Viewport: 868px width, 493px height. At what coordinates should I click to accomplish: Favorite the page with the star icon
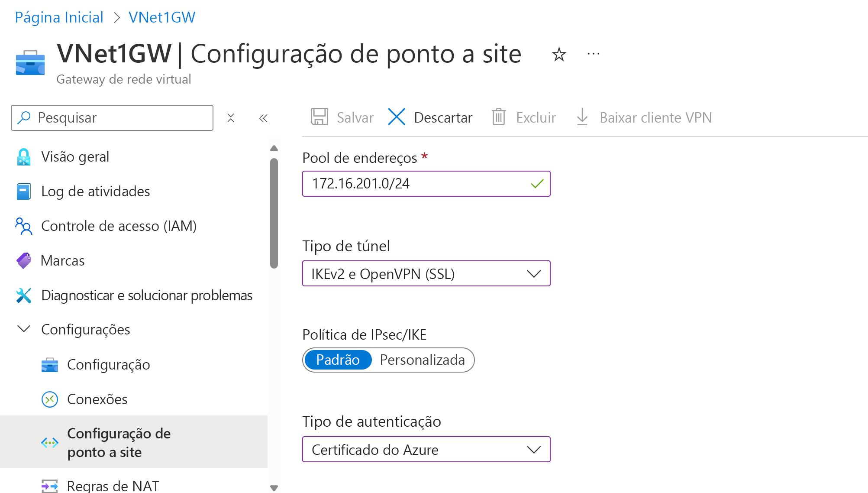point(559,55)
